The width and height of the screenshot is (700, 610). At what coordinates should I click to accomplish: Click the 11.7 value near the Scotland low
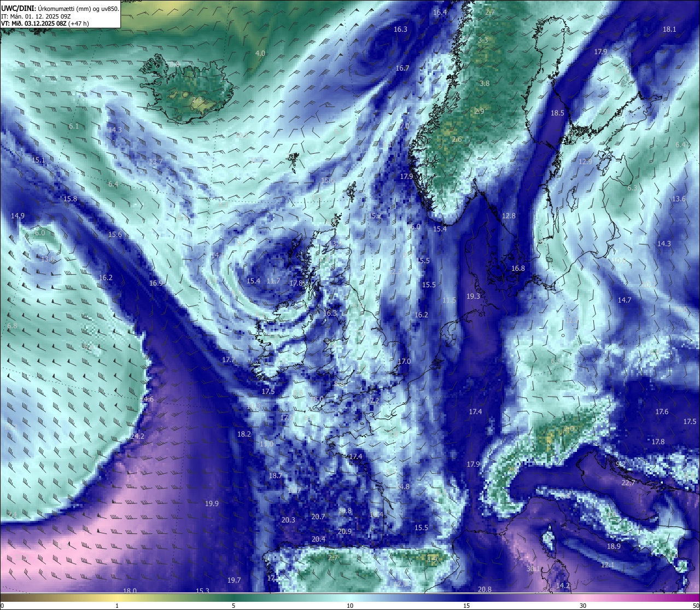point(273,281)
